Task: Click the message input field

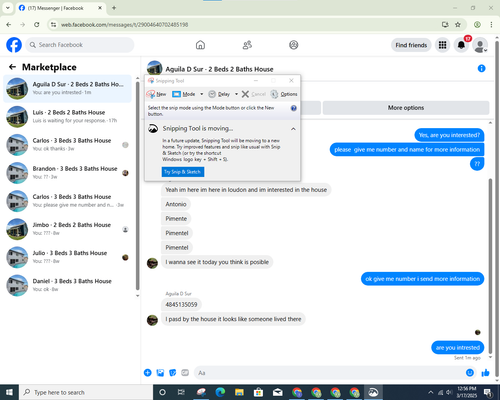Action: click(x=329, y=373)
